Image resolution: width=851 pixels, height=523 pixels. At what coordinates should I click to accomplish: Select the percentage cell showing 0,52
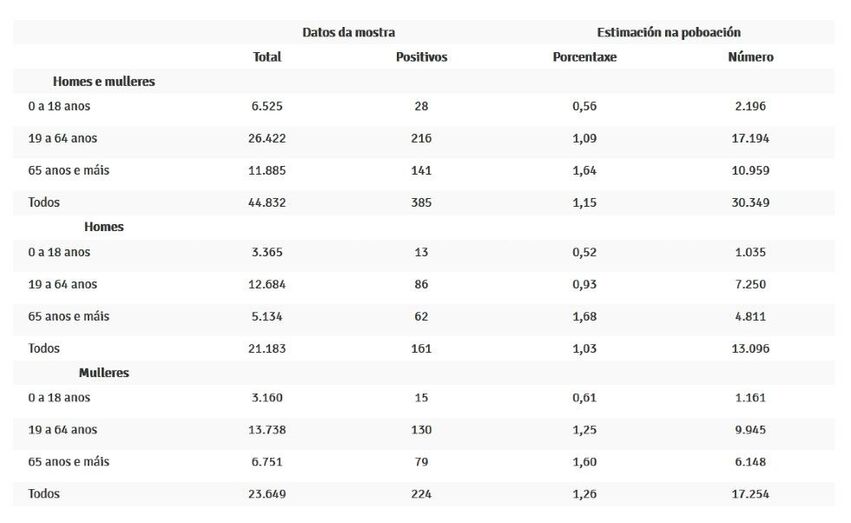pyautogui.click(x=584, y=252)
